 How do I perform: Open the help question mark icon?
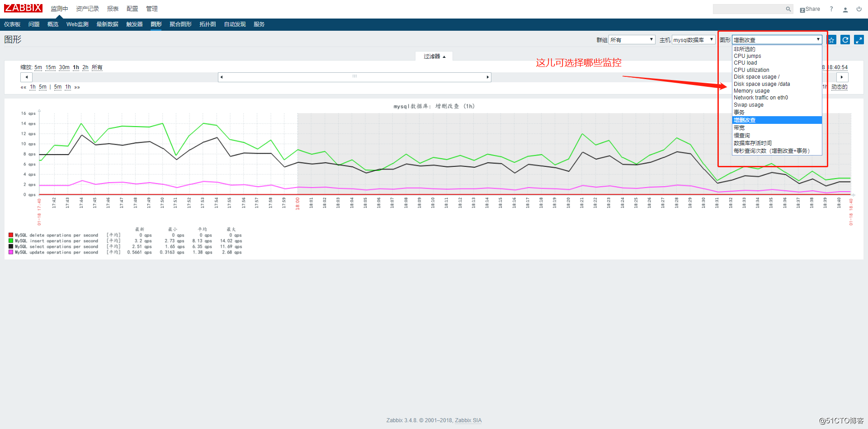[x=831, y=9]
